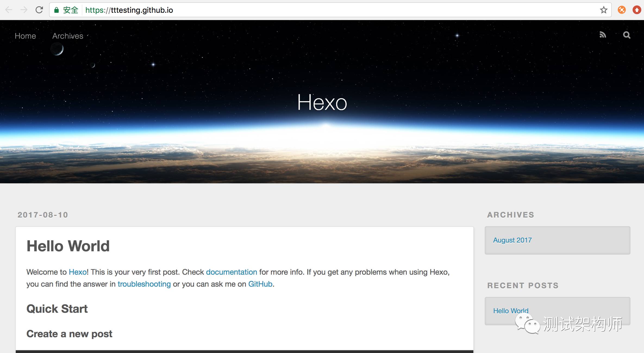This screenshot has width=644, height=353.
Task: Open the troubleshooting link
Action: coord(144,284)
